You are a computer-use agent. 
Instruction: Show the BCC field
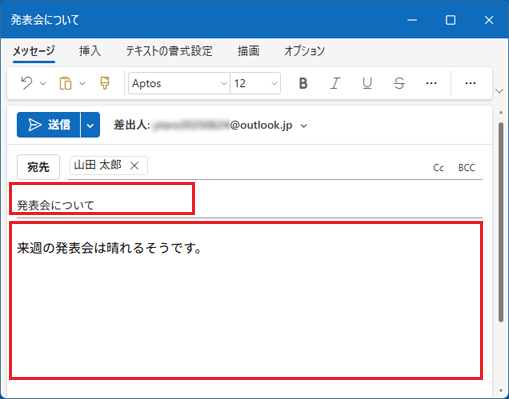coord(467,168)
